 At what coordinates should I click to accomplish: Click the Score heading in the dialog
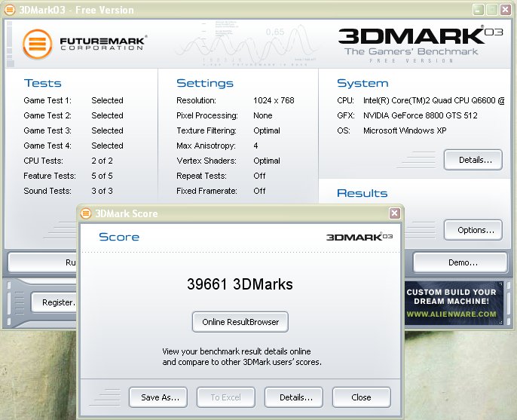[x=119, y=237]
